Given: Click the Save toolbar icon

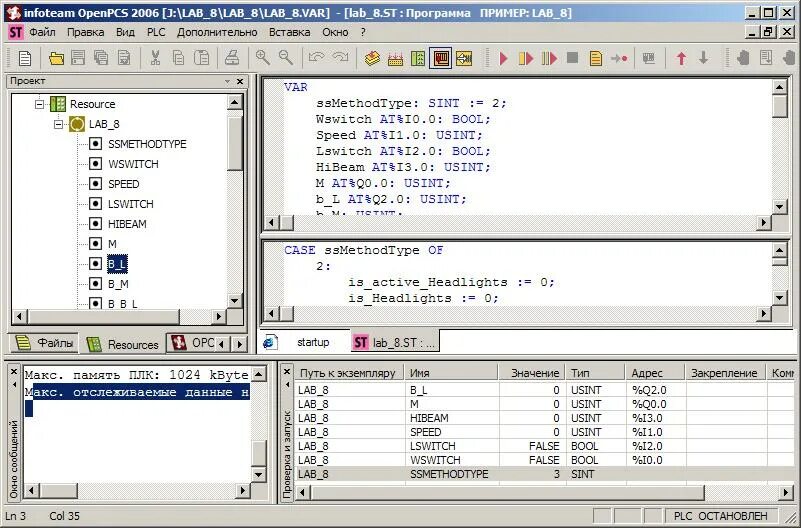Looking at the screenshot, I should (x=78, y=58).
